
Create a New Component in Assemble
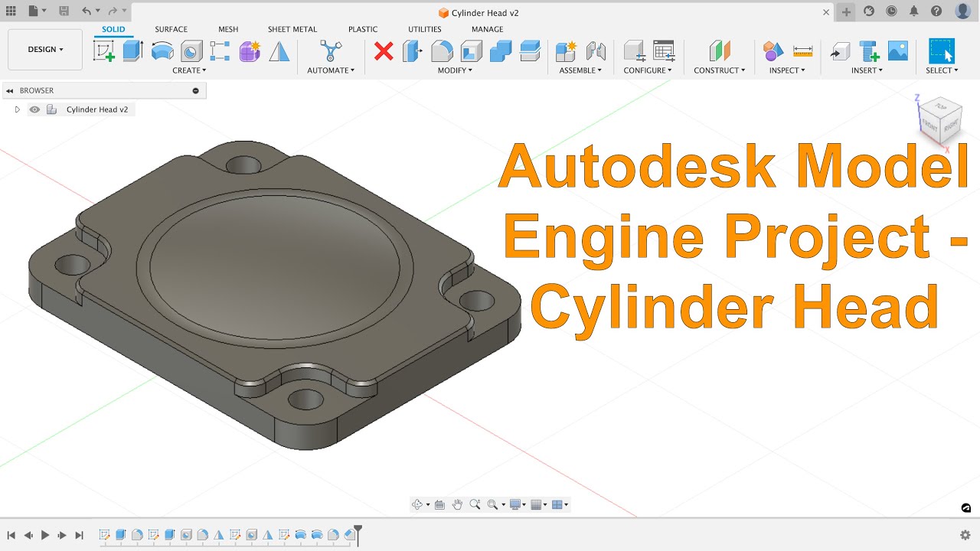click(566, 51)
